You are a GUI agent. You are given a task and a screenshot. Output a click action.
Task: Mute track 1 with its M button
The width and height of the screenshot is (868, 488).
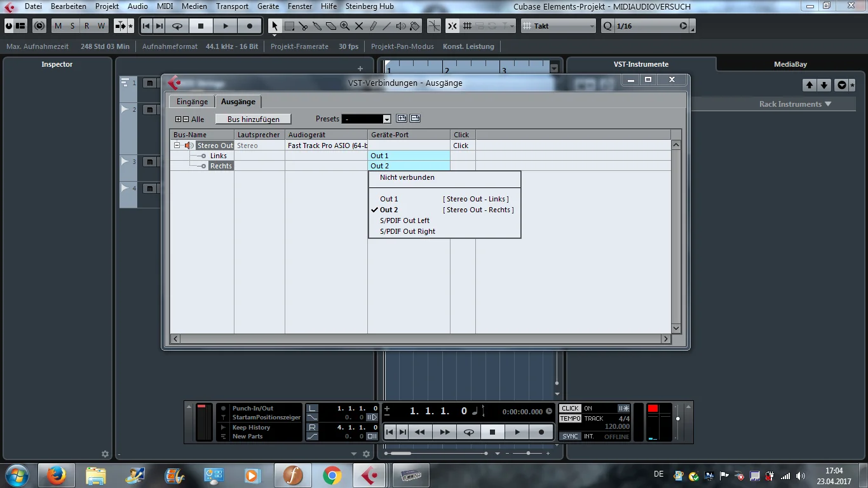149,83
